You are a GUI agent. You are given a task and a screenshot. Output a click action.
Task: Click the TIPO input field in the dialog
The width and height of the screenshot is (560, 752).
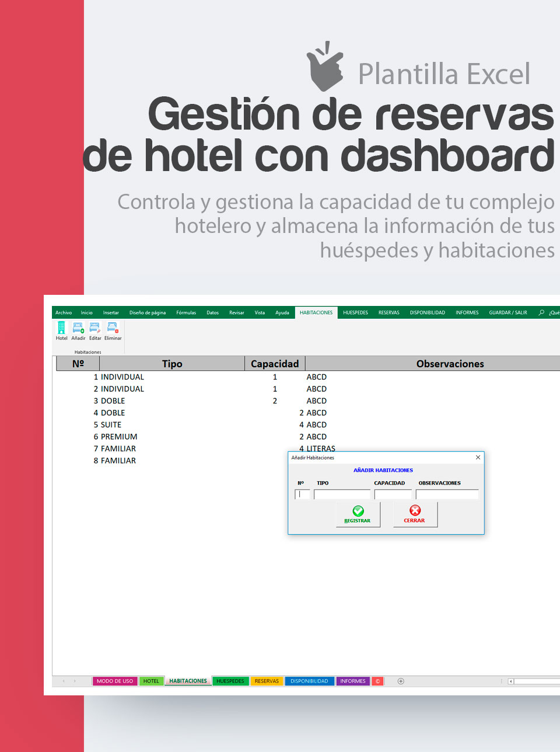tap(342, 495)
